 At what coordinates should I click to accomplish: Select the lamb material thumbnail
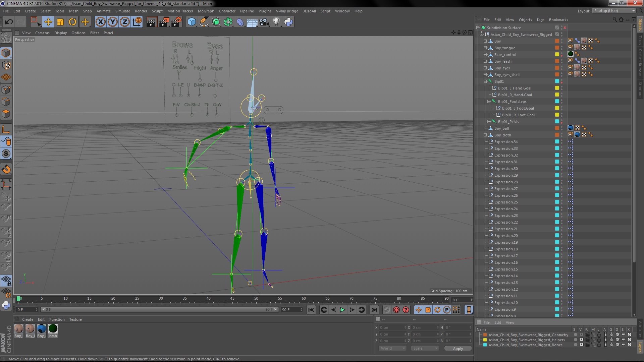53,329
